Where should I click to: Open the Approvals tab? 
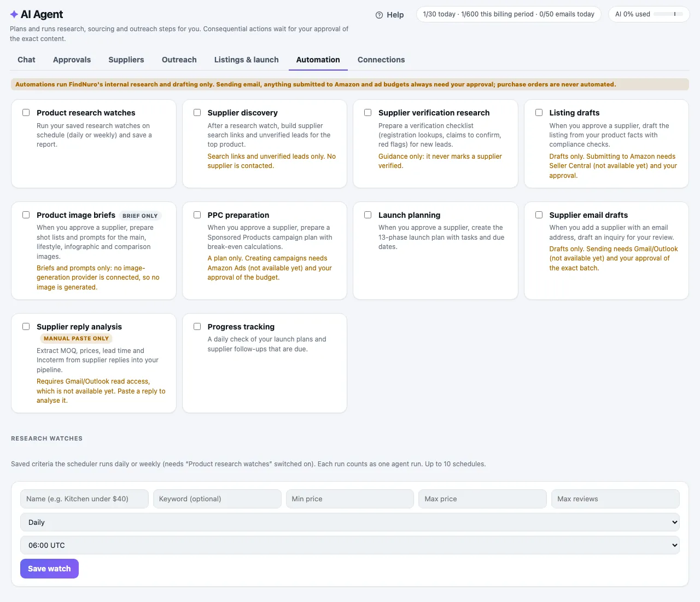click(72, 60)
